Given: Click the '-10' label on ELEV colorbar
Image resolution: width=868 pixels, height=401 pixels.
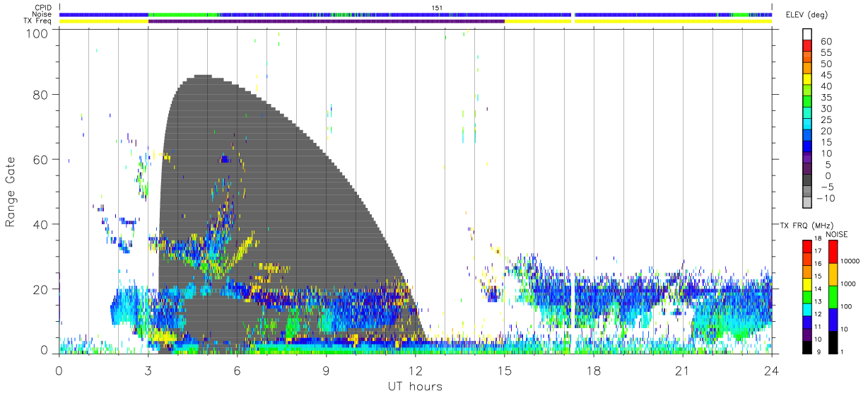Looking at the screenshot, I should tap(826, 198).
